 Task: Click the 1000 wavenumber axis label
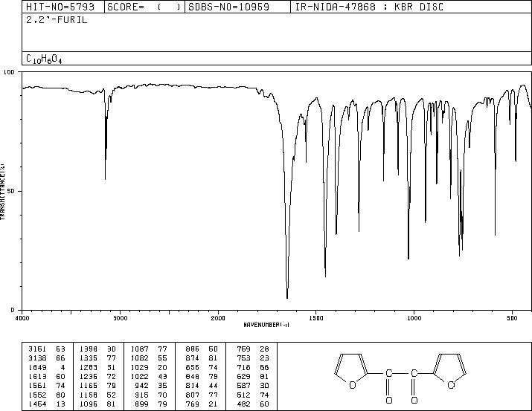point(414,318)
